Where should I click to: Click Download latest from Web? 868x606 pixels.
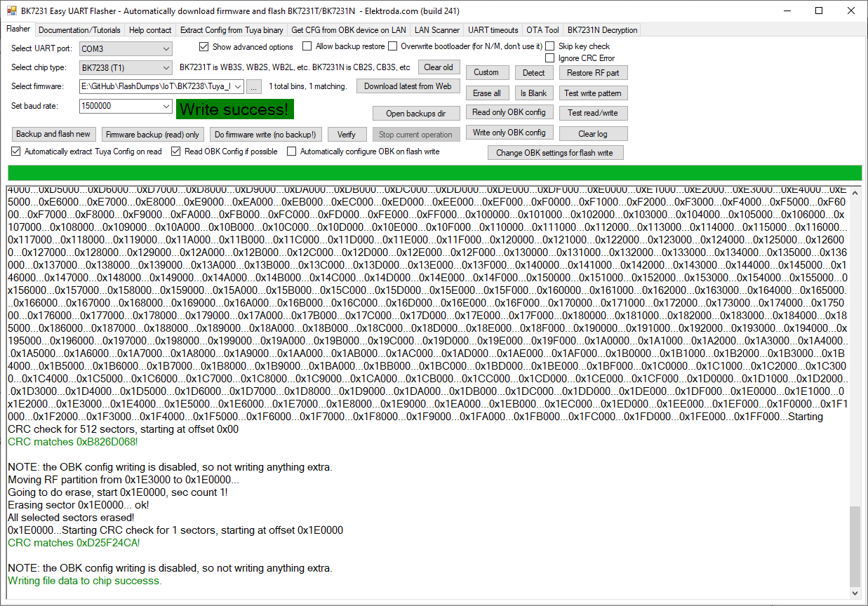pyautogui.click(x=408, y=86)
